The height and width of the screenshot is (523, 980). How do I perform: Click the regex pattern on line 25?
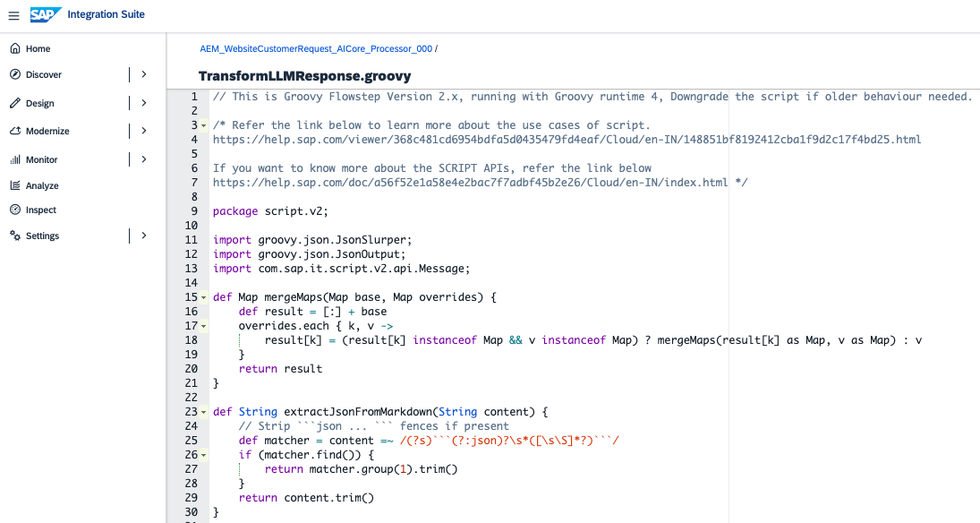tap(508, 441)
